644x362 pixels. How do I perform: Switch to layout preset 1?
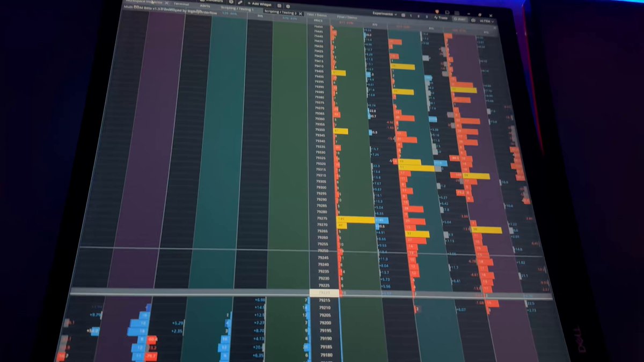point(411,16)
